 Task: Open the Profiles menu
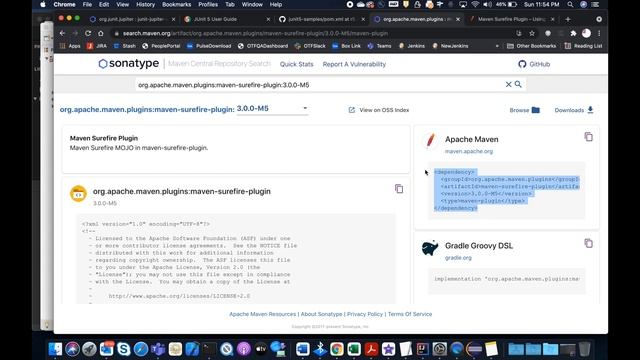click(208, 4)
